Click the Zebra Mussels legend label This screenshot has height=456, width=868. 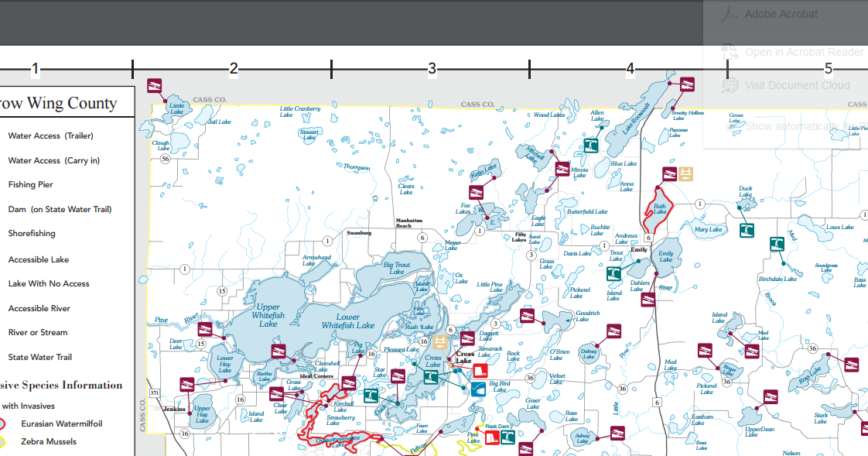(x=49, y=441)
